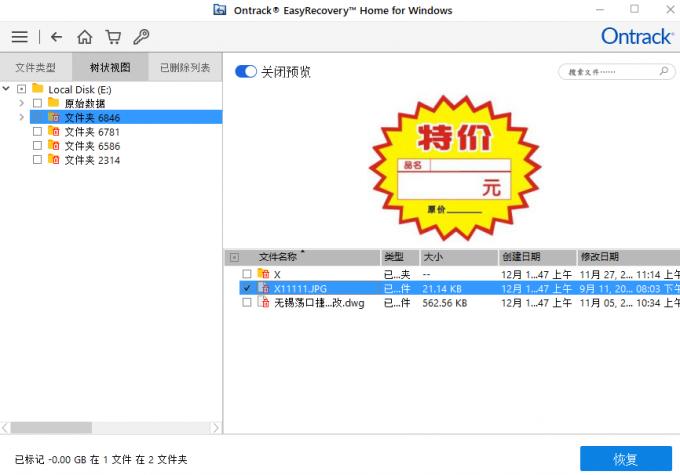Select the 文件夹 6781 tree item
This screenshot has height=475, width=680.
pos(92,131)
